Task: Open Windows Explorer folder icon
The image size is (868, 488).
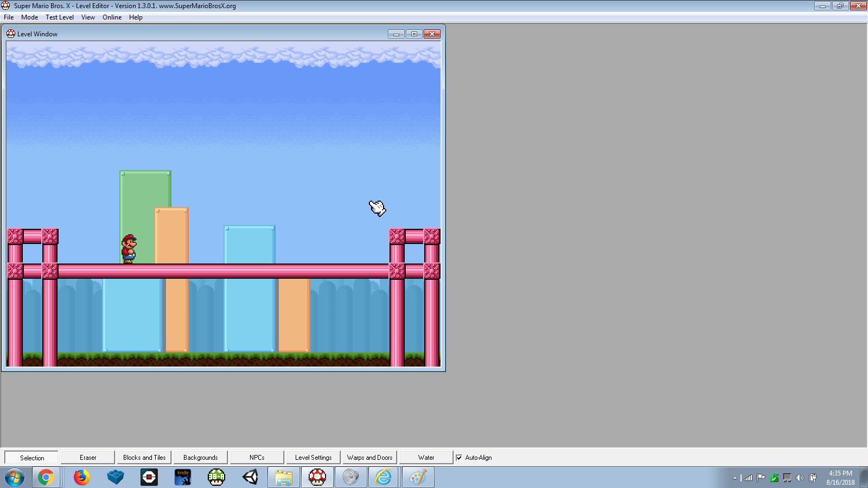Action: 284,478
